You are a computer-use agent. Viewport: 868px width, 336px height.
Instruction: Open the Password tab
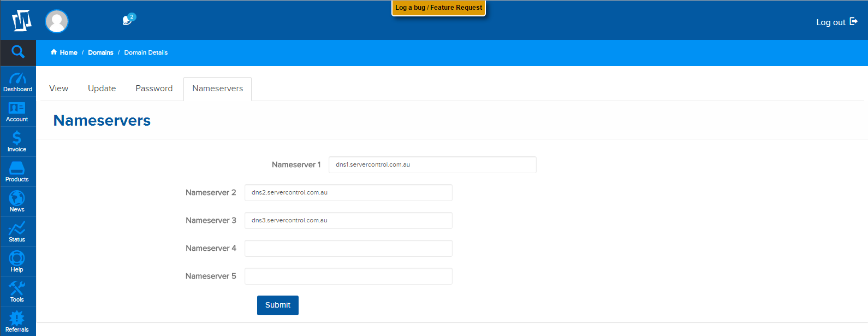pos(154,89)
